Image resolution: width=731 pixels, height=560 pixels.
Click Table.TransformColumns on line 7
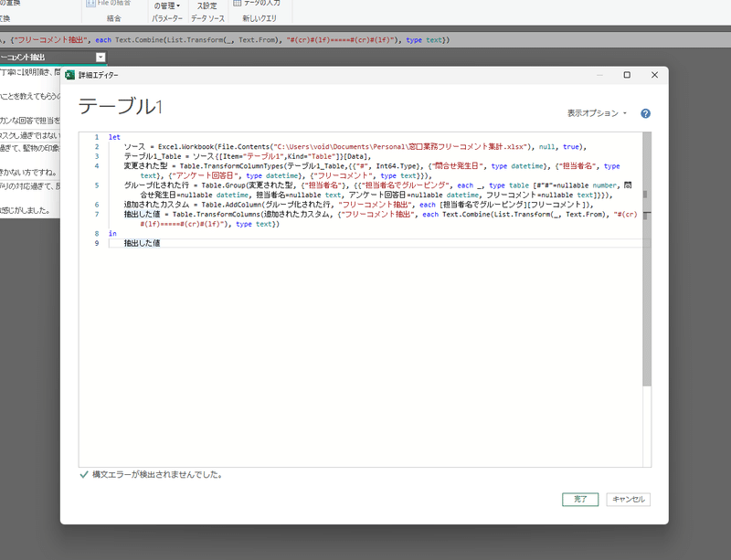tap(216, 215)
